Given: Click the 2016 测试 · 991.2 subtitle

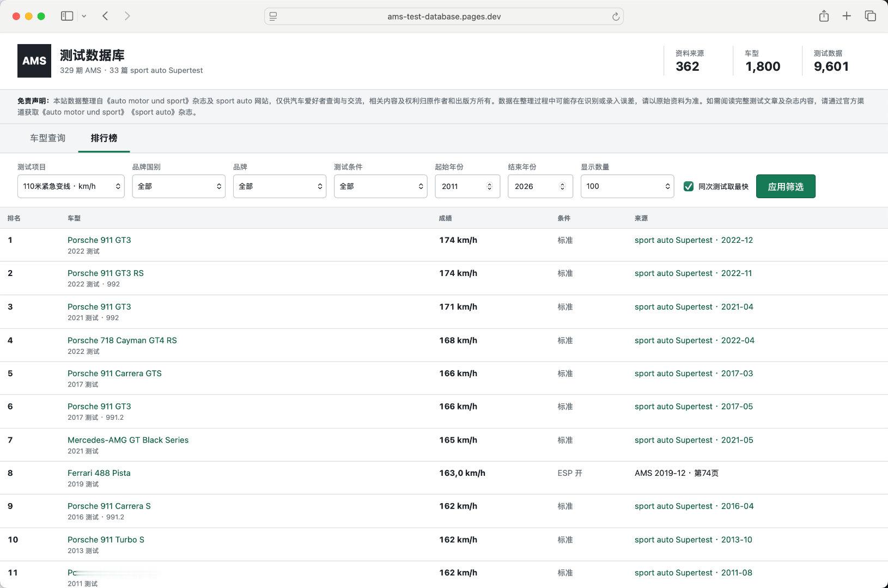Looking at the screenshot, I should (x=96, y=517).
